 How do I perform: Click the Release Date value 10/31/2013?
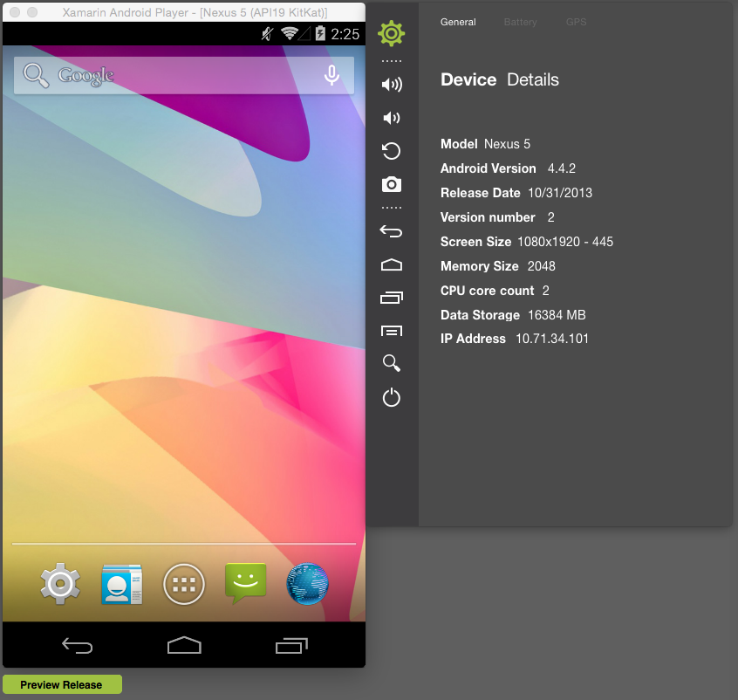point(560,193)
